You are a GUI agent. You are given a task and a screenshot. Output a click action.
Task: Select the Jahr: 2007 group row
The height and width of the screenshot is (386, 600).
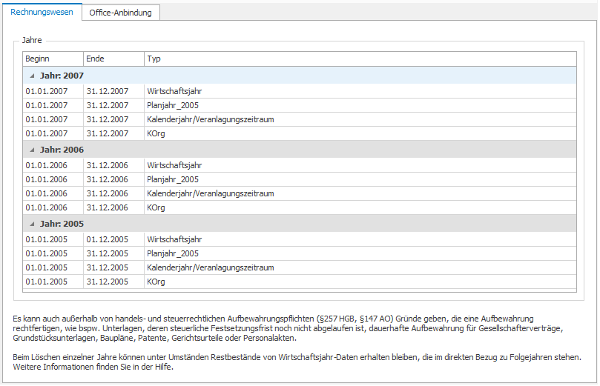click(299, 76)
